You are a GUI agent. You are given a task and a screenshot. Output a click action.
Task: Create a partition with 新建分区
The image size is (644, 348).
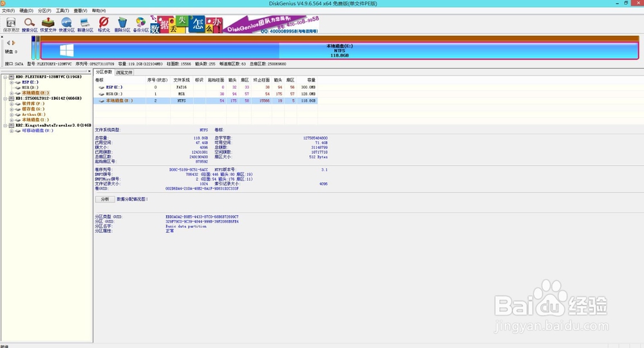pos(85,24)
